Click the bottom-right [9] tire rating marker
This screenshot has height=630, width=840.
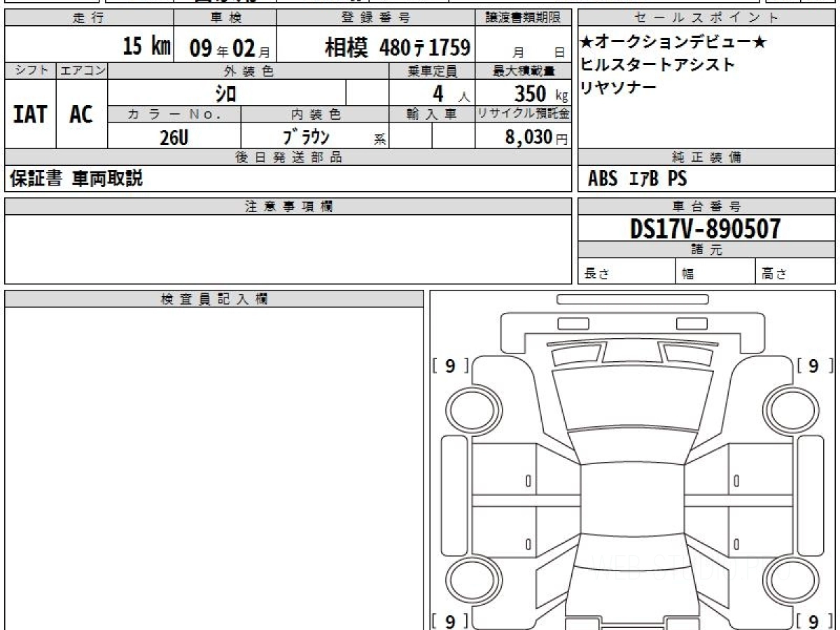(813, 621)
